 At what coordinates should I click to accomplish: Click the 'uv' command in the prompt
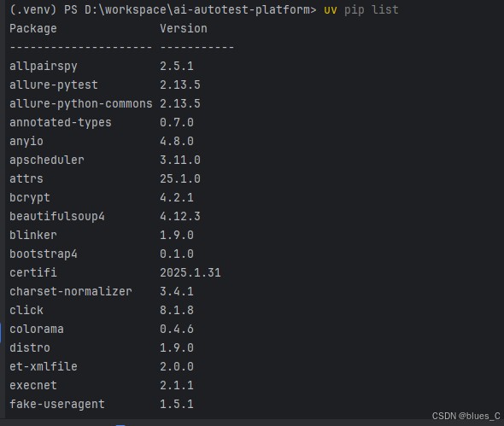[x=331, y=10]
